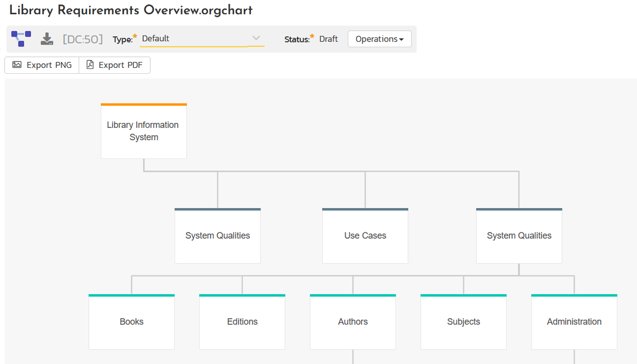This screenshot has height=364, width=637.
Task: Select the Library Information System root node
Action: pos(143,131)
